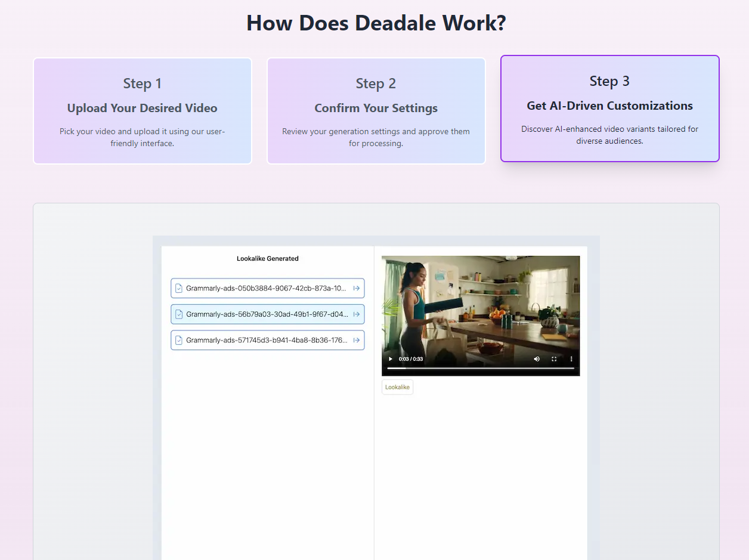Viewport: 749px width, 560px height.
Task: Open Grammarly-ads-050b3884 using its arrow icon
Action: click(357, 288)
